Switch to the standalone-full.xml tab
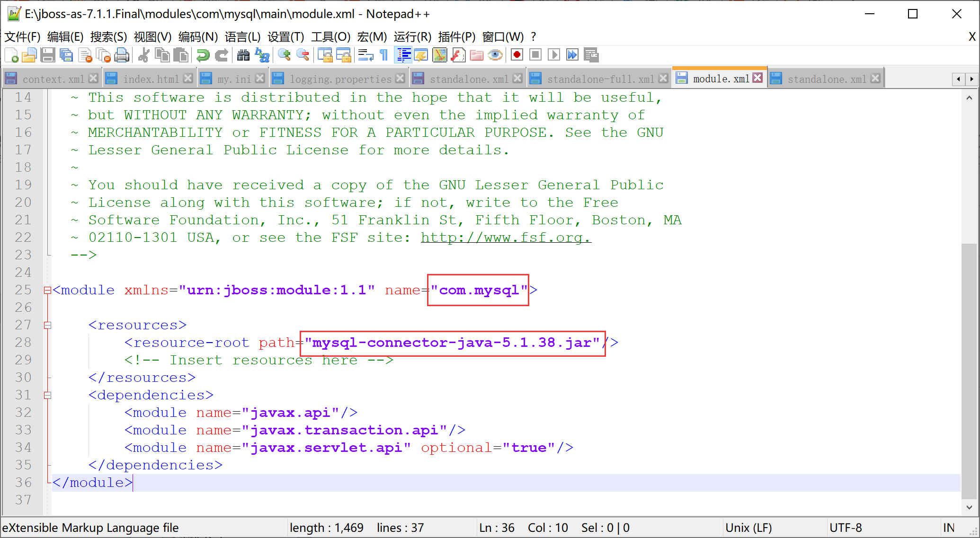 pyautogui.click(x=600, y=79)
